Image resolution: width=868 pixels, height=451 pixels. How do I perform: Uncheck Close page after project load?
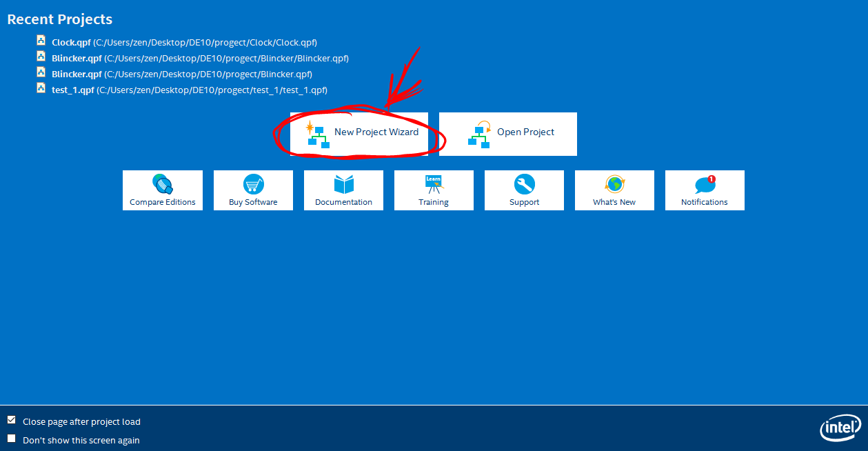coord(12,420)
